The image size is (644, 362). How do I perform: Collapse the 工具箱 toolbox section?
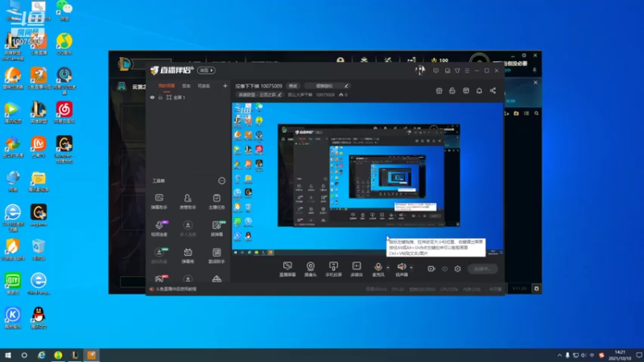(x=222, y=180)
